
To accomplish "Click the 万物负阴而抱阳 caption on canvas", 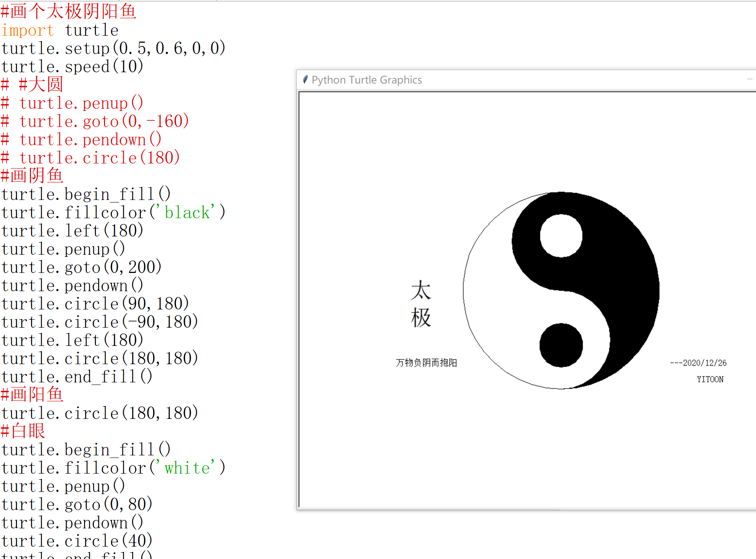I will (x=426, y=363).
